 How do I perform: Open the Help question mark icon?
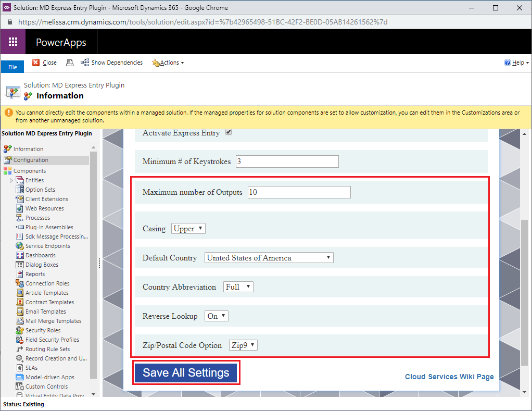pos(508,63)
